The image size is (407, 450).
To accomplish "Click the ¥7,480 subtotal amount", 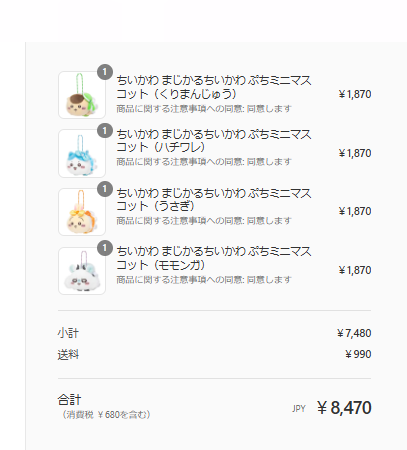I will pyautogui.click(x=354, y=333).
